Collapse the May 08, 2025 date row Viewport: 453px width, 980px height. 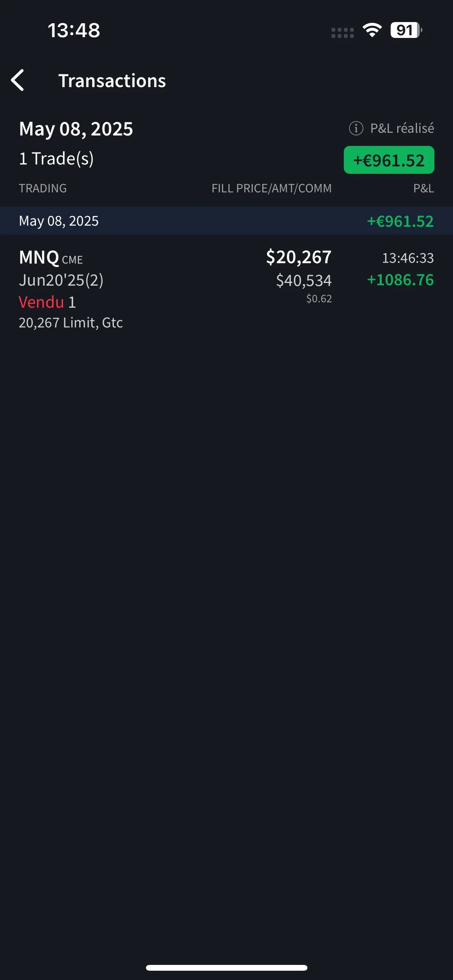(226, 221)
